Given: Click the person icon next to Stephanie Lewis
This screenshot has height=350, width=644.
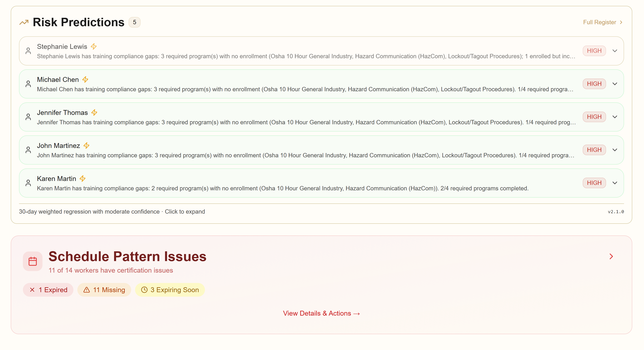Looking at the screenshot, I should [28, 51].
